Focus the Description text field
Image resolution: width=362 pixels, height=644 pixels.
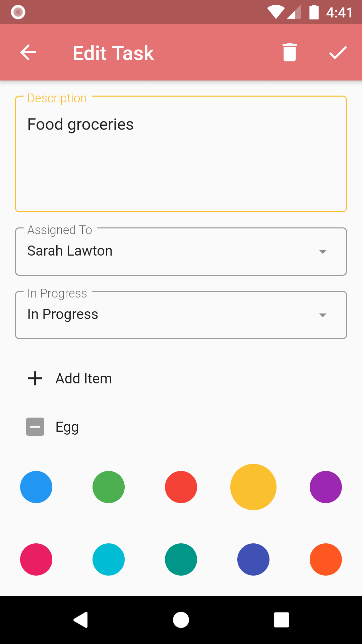tap(181, 154)
